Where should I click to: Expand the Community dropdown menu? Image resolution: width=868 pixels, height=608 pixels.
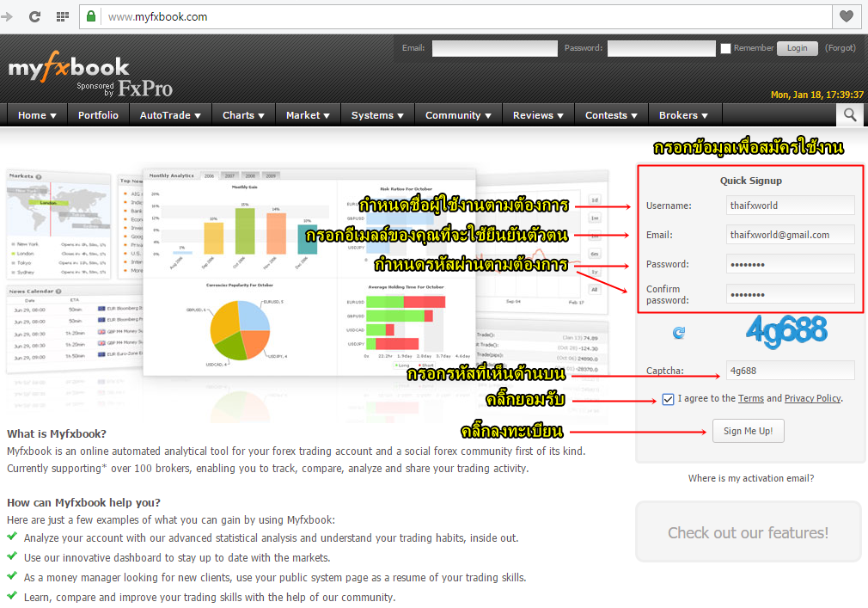point(458,115)
